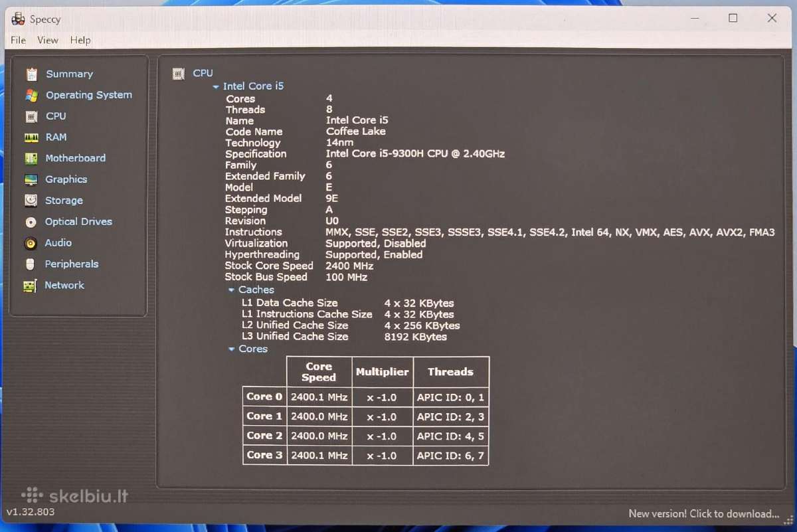797x532 pixels.
Task: Click the CPU chip icon in content header
Action: coord(178,74)
